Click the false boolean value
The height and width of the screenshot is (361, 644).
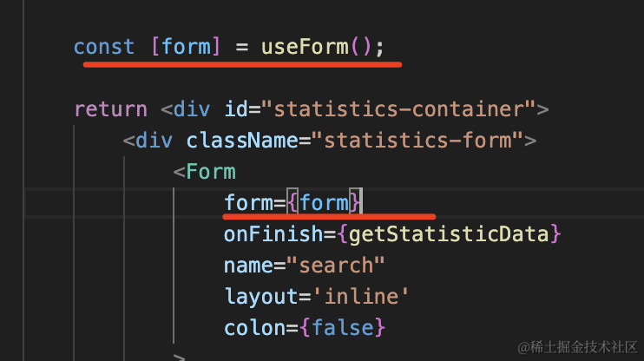(343, 328)
